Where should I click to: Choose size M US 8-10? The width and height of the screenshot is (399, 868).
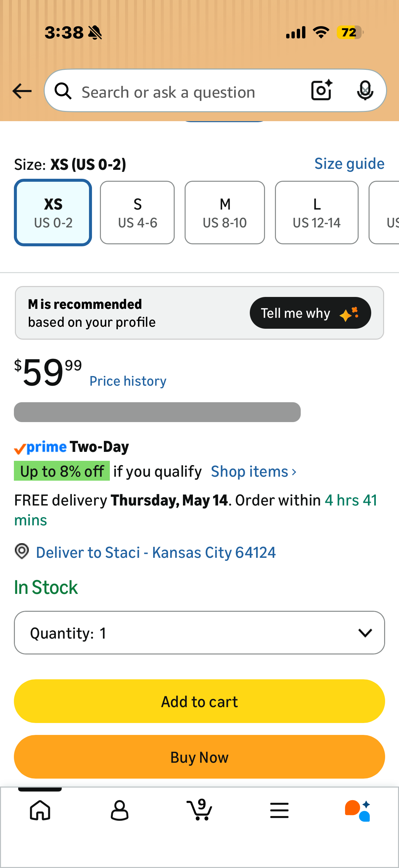225,213
